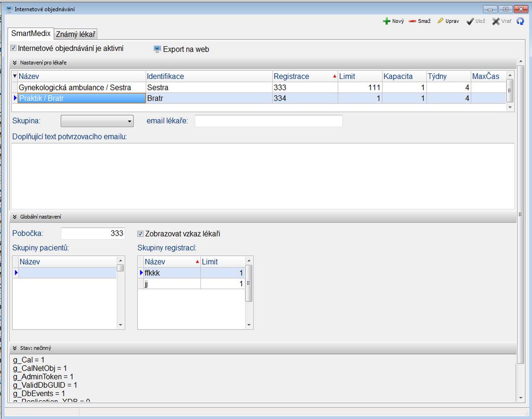Click the Vrať (revert) cross icon
532x419 pixels.
[496, 21]
